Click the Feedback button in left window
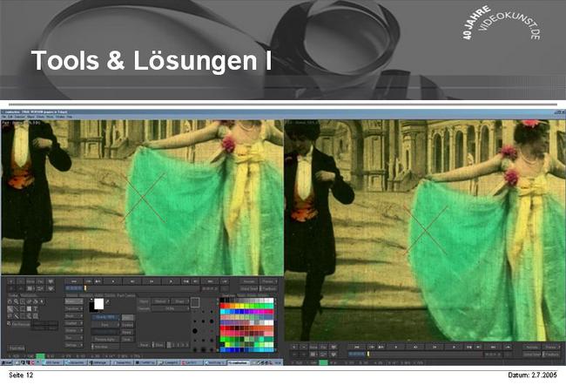Viewport: 566px width, 392px height. tap(268, 288)
